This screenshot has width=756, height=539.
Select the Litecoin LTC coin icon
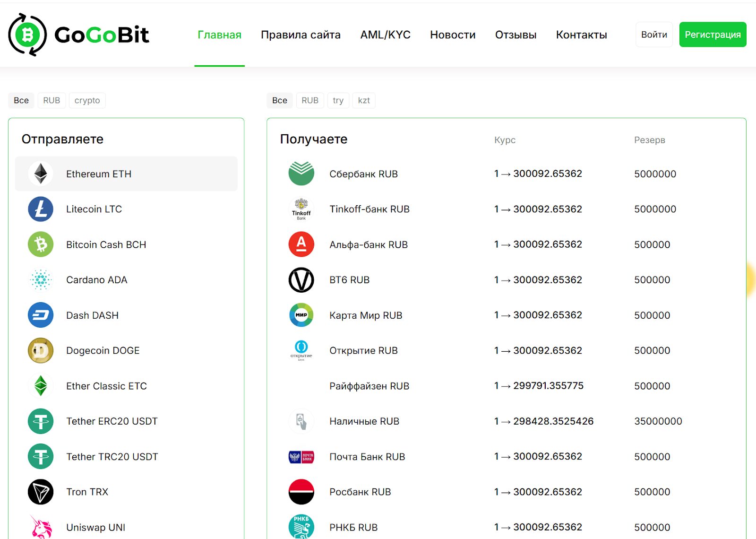[41, 209]
